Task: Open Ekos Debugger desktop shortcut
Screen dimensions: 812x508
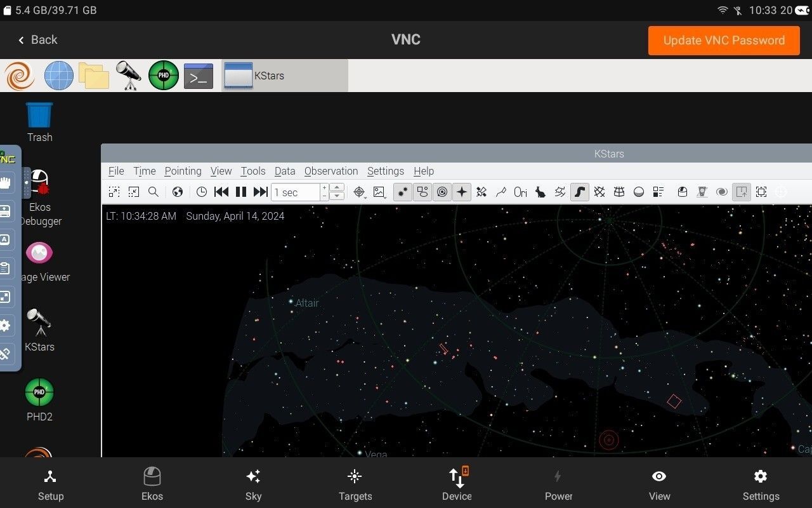Action: click(x=39, y=197)
